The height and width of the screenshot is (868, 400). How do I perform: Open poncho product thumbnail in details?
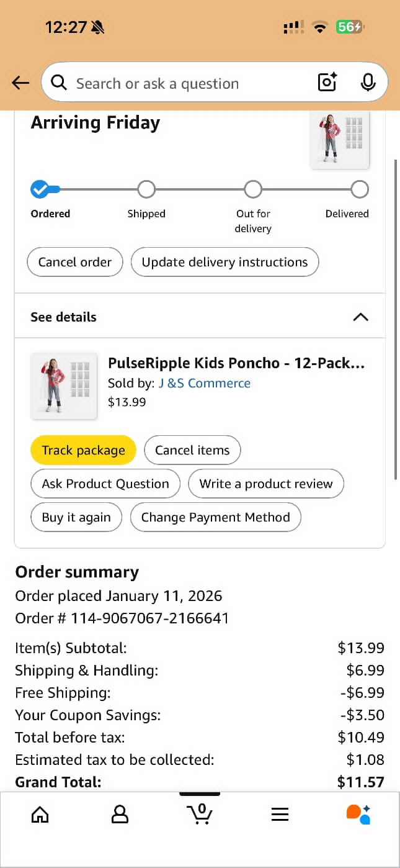click(x=64, y=386)
